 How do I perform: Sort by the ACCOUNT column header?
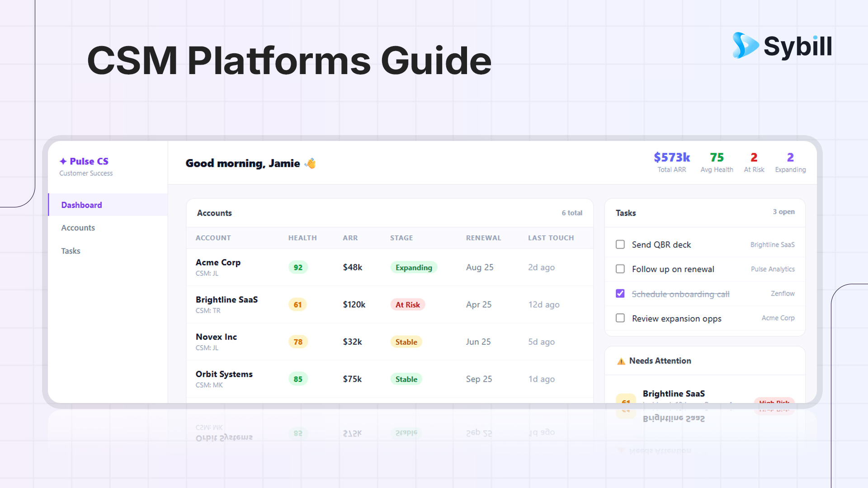point(213,238)
